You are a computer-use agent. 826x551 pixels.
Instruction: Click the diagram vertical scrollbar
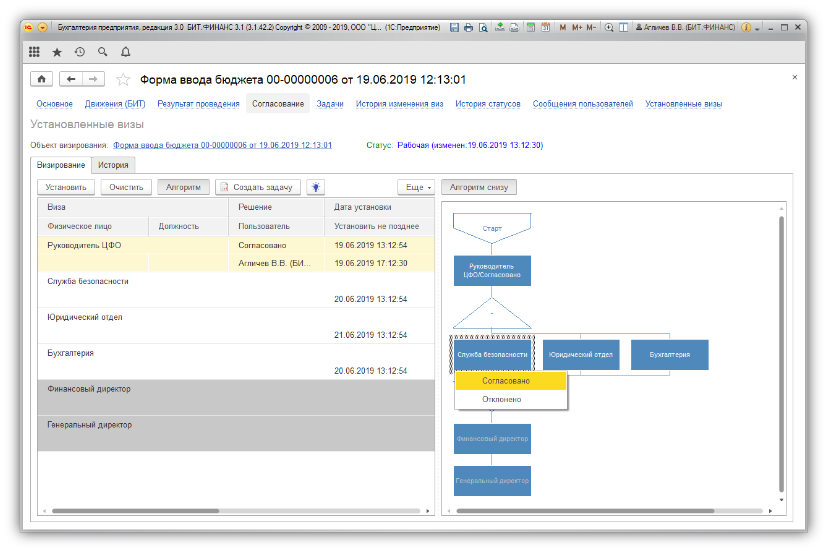click(780, 340)
